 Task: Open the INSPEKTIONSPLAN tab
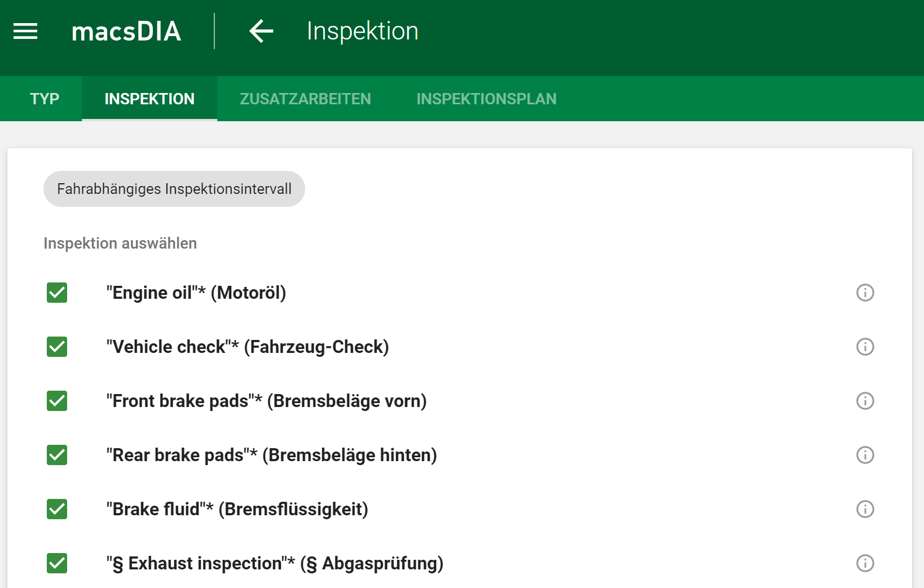[486, 99]
